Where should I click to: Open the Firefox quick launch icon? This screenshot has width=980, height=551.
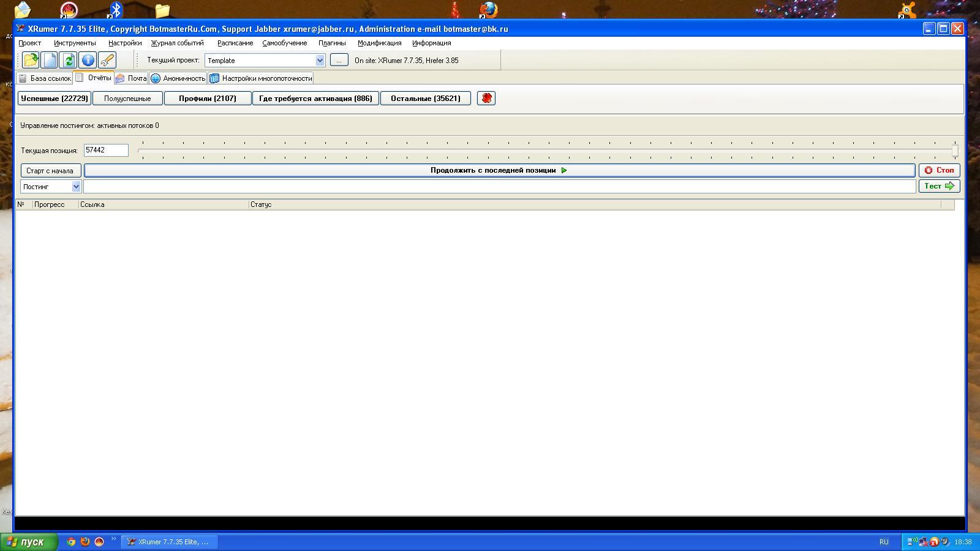[85, 542]
